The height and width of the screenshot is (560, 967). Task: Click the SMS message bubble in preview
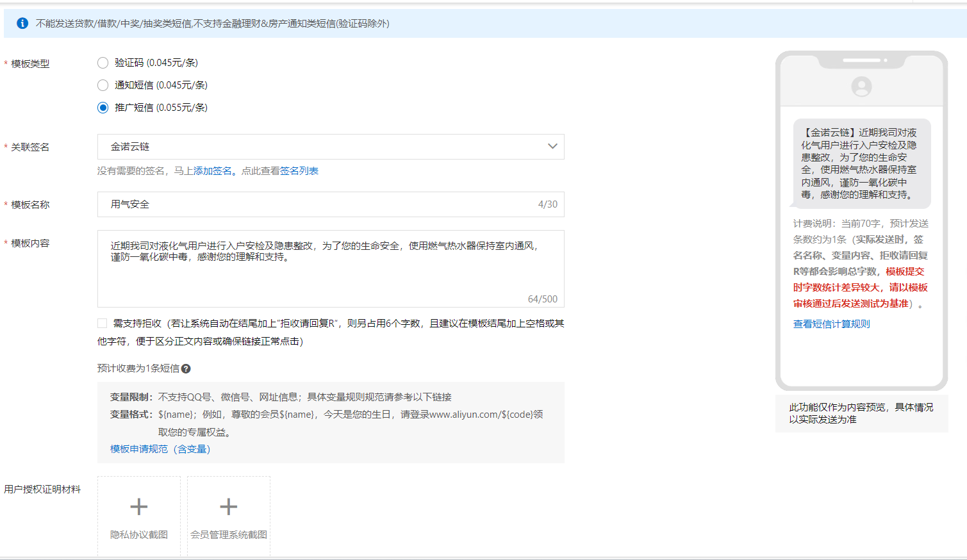coord(861,163)
